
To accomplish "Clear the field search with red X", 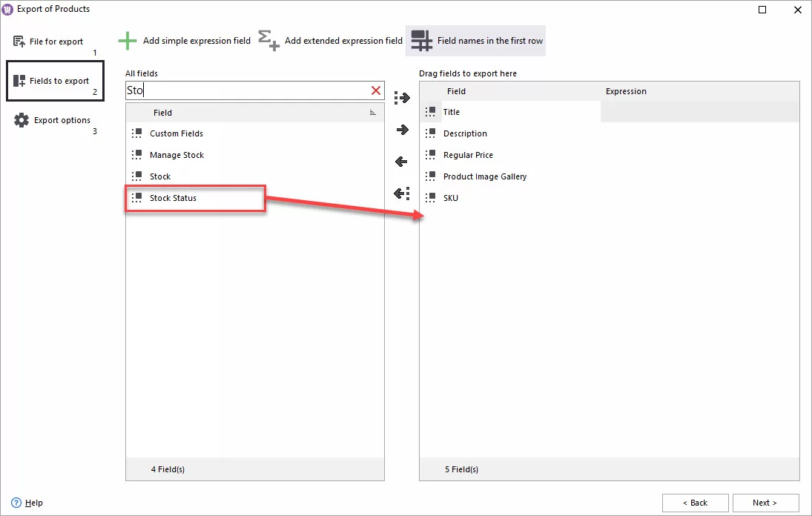I will click(x=376, y=90).
